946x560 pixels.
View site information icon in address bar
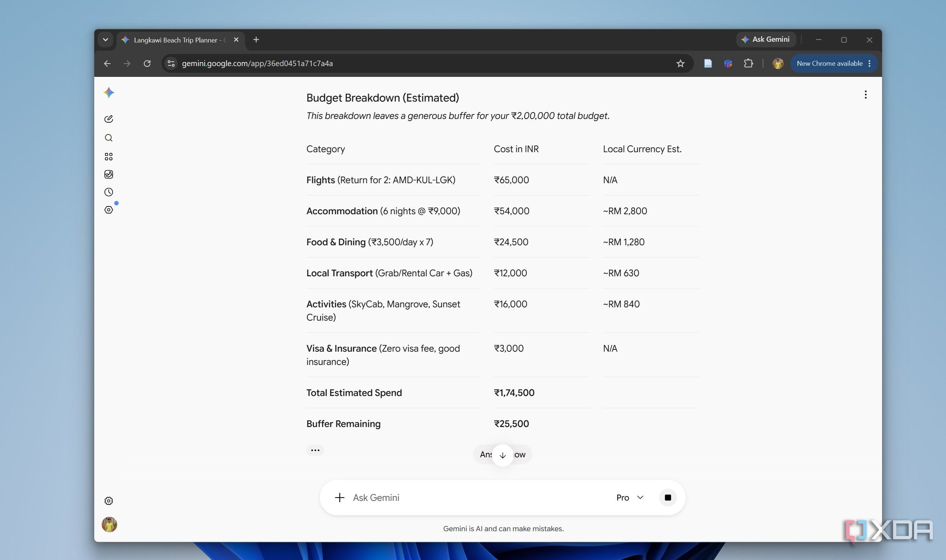[171, 64]
